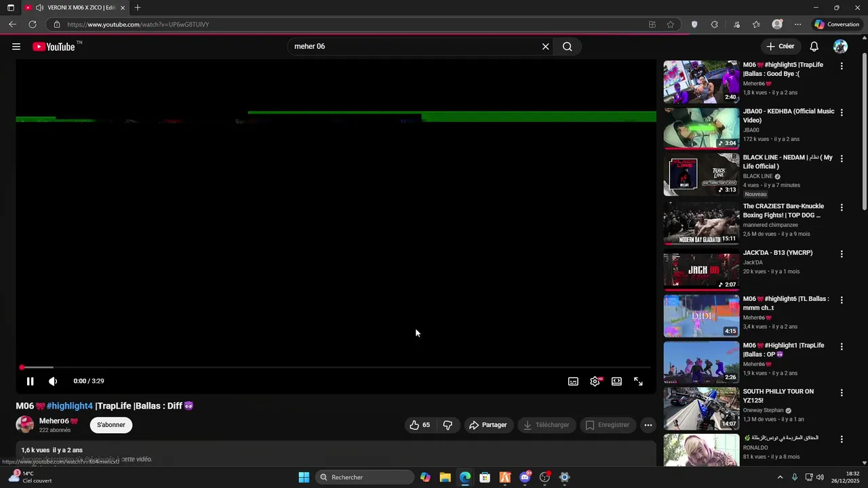
Task: Mute the video volume
Action: (x=53, y=382)
